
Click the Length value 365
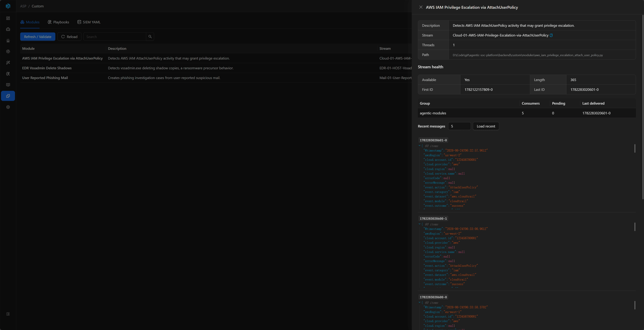point(573,80)
